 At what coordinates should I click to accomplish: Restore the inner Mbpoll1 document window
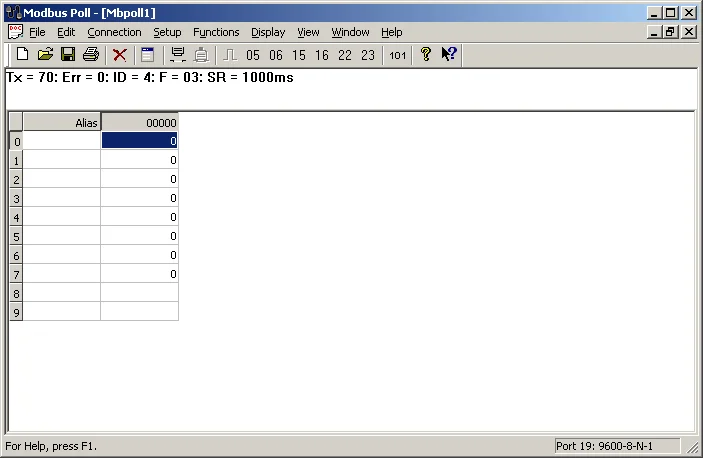pos(670,32)
